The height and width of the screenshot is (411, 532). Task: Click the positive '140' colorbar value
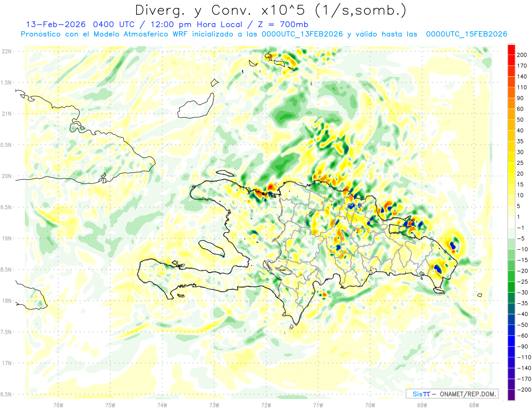[522, 77]
